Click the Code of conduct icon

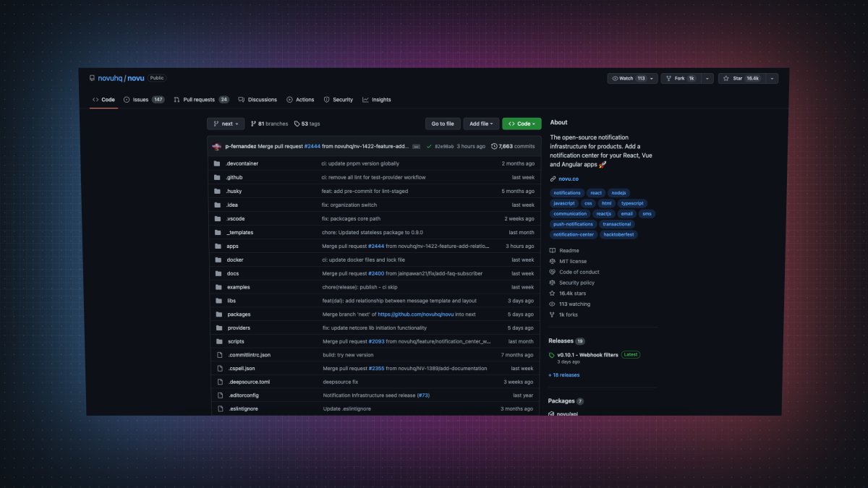point(551,272)
